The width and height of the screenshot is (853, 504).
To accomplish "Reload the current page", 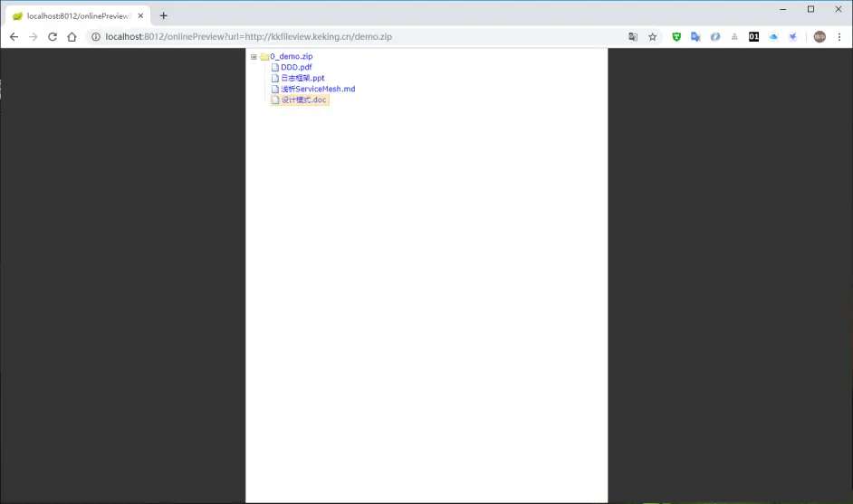I will (53, 37).
